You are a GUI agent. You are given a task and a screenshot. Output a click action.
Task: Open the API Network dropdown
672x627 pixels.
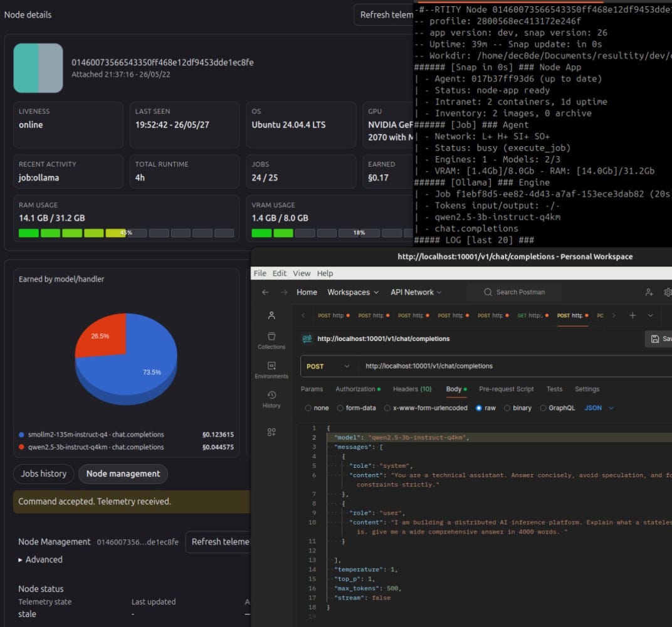coord(416,292)
